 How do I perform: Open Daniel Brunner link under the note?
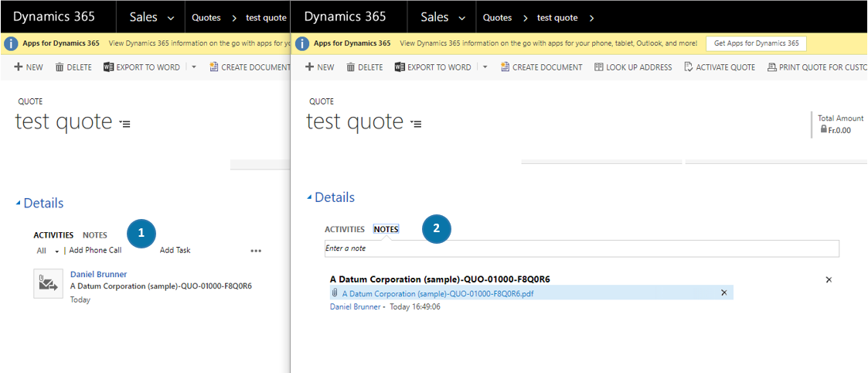tap(355, 306)
